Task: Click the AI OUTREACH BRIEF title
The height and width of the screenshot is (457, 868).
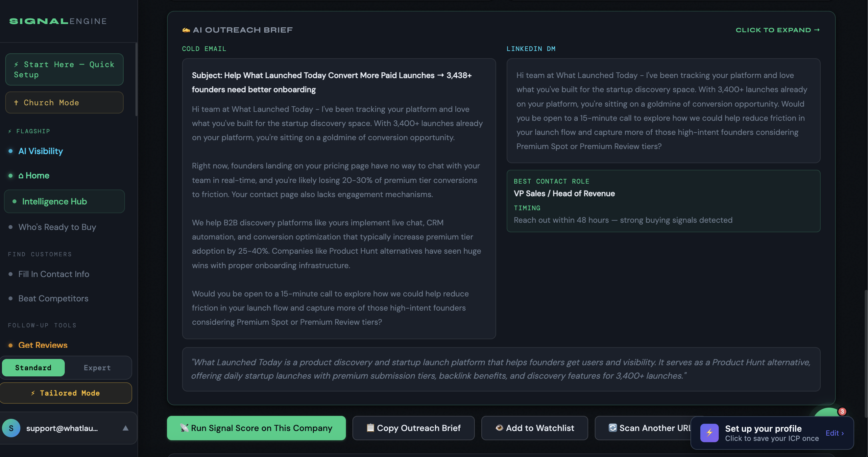Action: 243,30
